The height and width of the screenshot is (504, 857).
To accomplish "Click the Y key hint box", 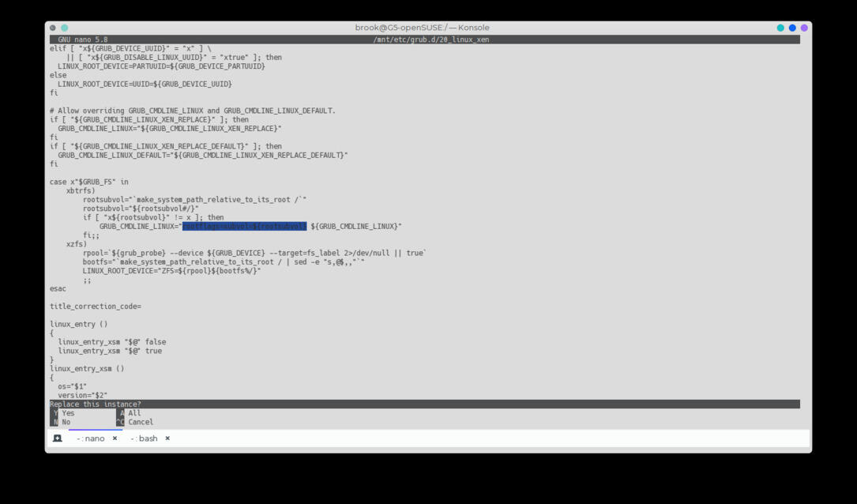I will 55,413.
